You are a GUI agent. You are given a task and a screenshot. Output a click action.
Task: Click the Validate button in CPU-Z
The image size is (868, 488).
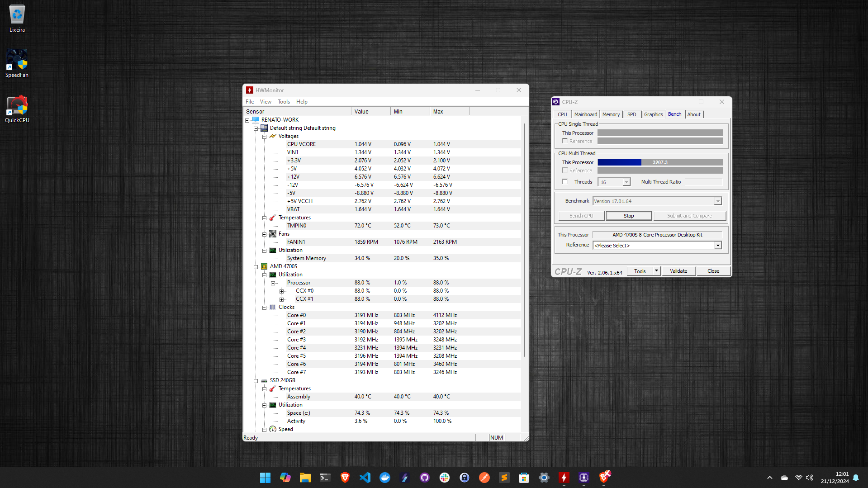pyautogui.click(x=678, y=271)
